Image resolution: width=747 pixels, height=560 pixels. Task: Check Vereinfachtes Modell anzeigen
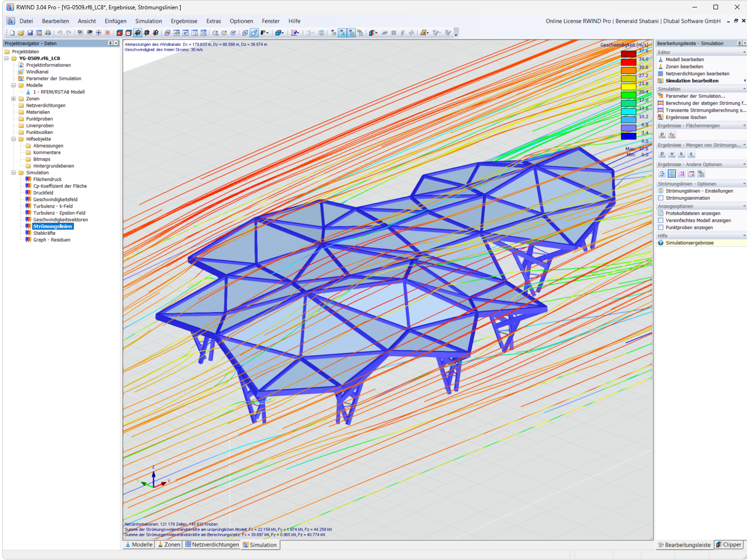661,220
